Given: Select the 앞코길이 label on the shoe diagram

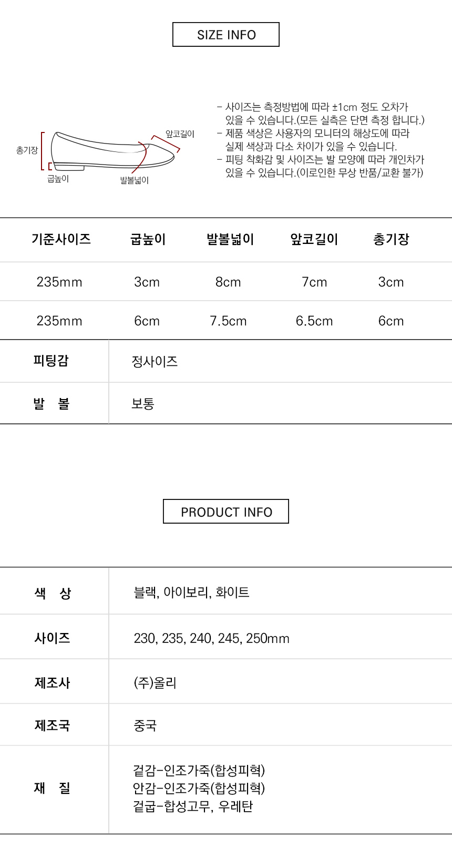Looking at the screenshot, I should coord(180,134).
